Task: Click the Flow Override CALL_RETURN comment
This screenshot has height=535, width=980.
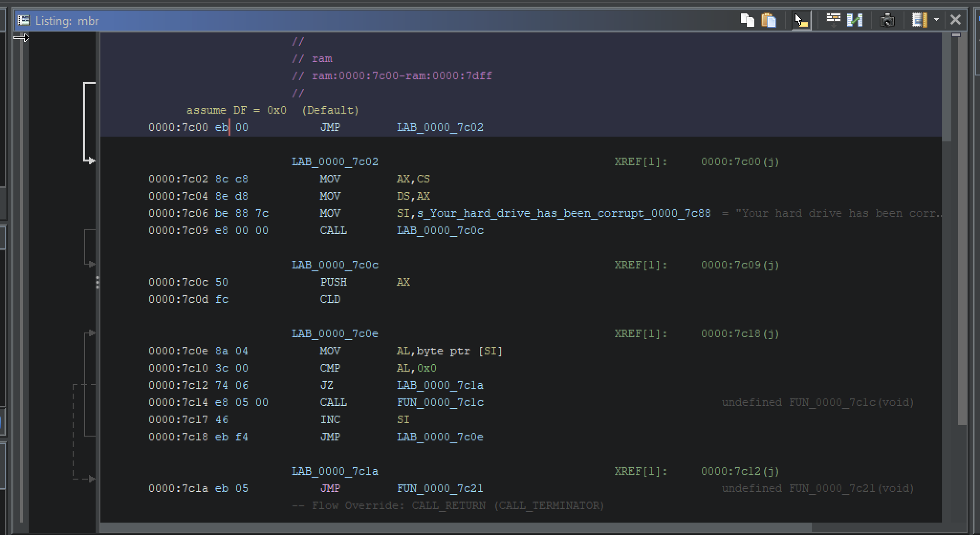Action: tap(448, 505)
